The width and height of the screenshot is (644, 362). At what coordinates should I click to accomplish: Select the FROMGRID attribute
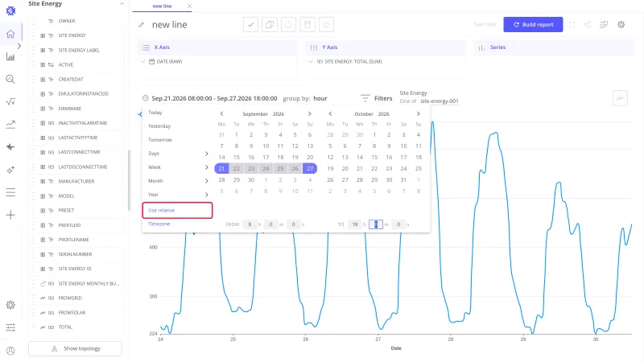pyautogui.click(x=70, y=298)
